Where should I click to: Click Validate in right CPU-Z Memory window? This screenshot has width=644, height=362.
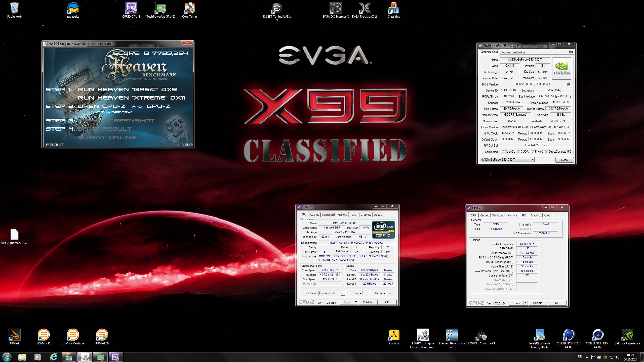(538, 303)
